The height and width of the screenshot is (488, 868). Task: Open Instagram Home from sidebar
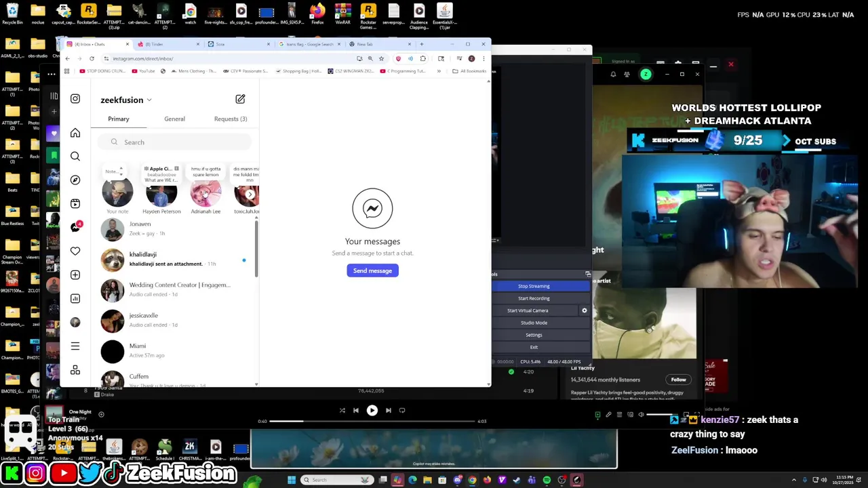[75, 133]
